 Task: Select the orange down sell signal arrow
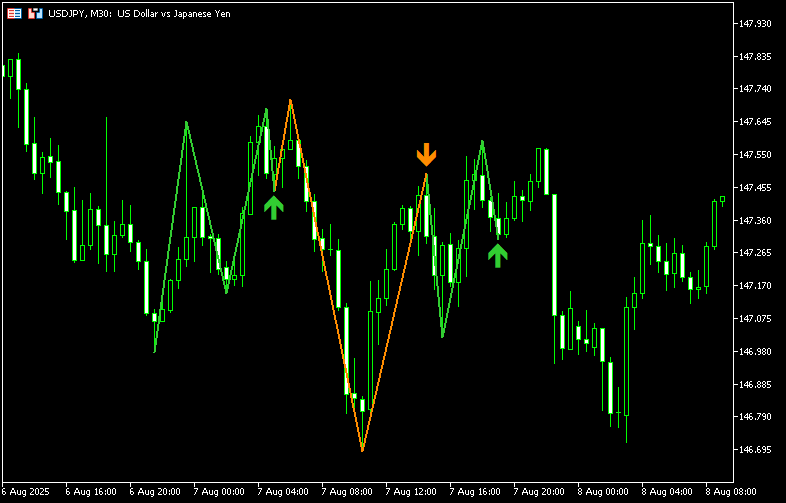427,154
